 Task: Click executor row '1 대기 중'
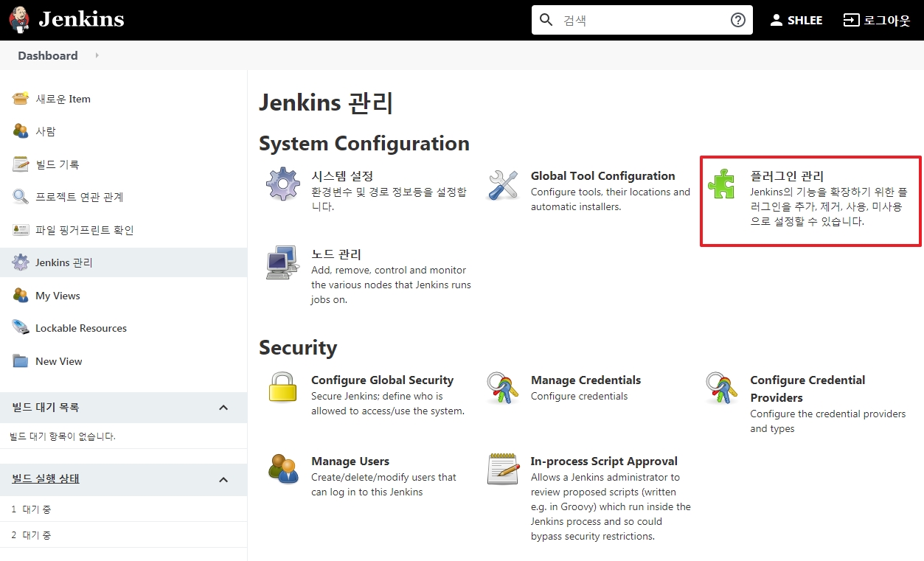pyautogui.click(x=123, y=509)
